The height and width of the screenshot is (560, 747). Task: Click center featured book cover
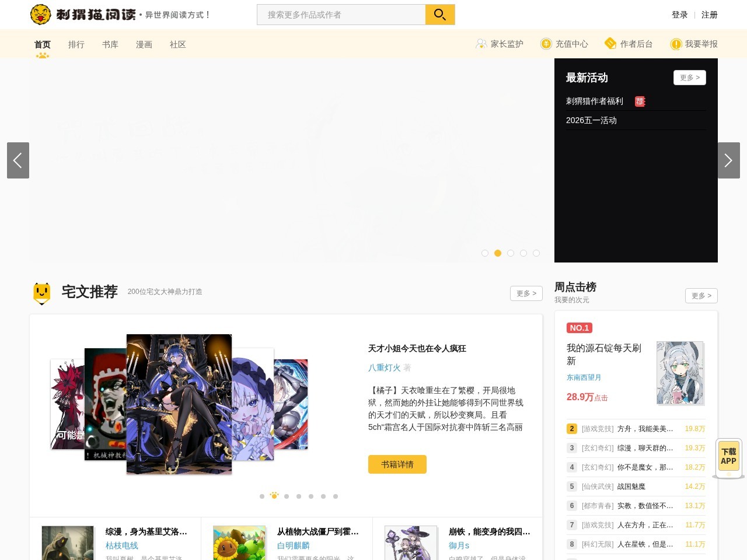[179, 404]
